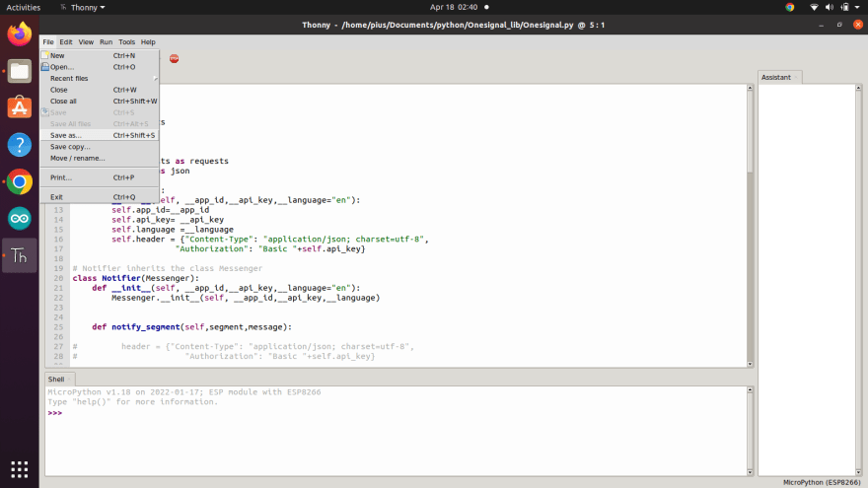Launch the Arduino IDE dock icon

pos(20,219)
